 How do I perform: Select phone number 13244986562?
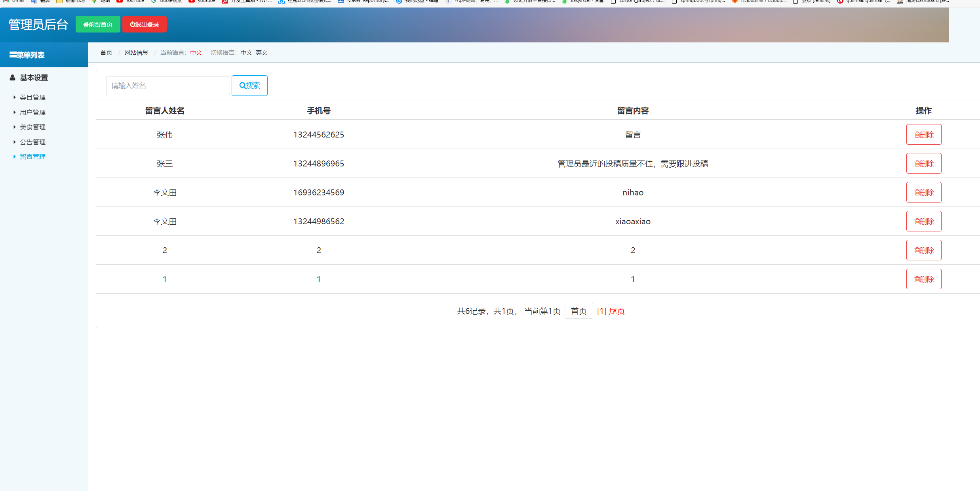click(x=319, y=222)
